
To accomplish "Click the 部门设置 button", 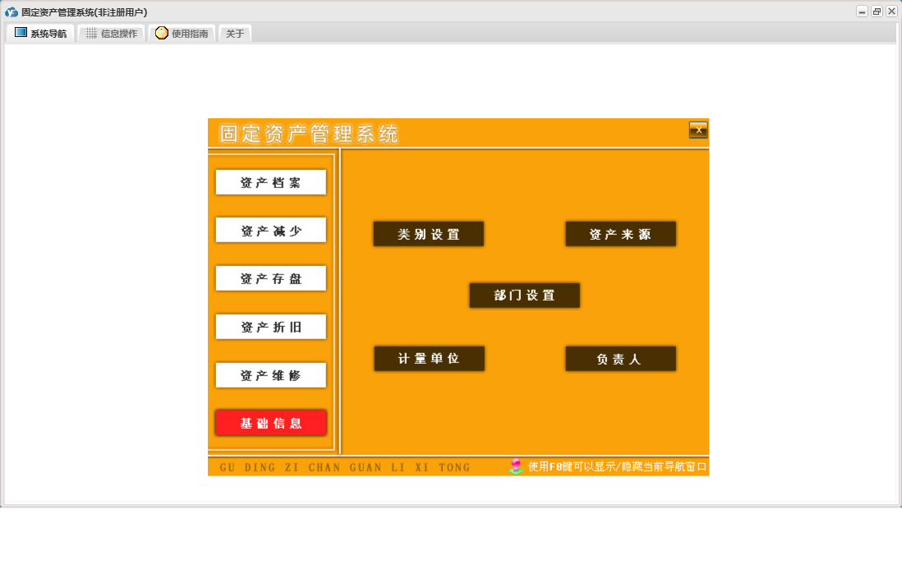I will tap(525, 295).
